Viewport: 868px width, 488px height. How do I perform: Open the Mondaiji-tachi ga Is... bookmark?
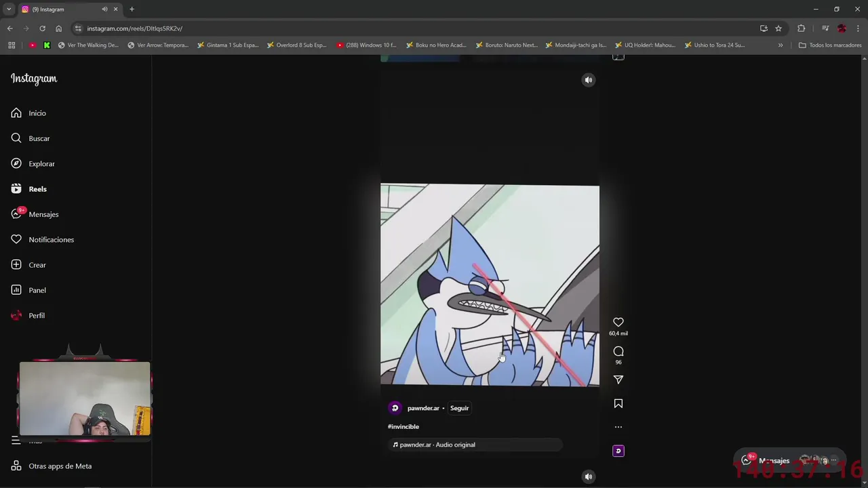pos(576,45)
